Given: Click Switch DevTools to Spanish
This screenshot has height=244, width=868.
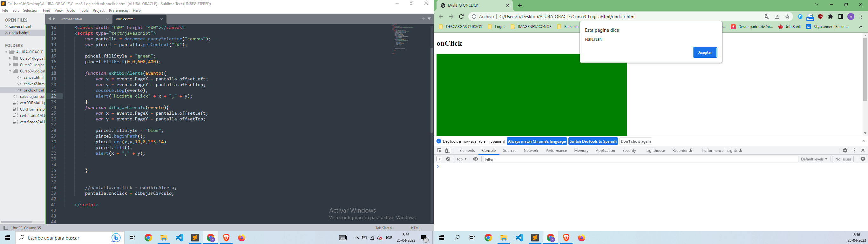Looking at the screenshot, I should click(593, 141).
